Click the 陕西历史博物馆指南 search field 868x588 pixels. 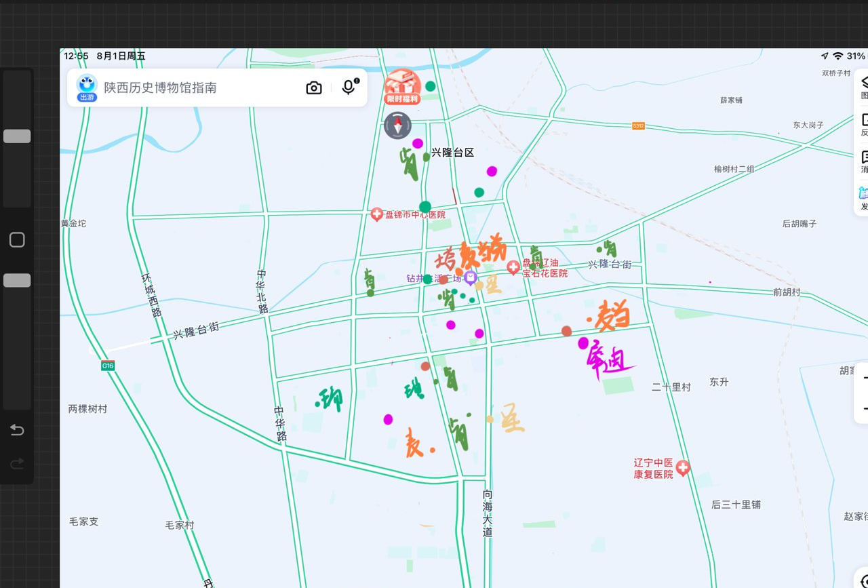(217, 87)
